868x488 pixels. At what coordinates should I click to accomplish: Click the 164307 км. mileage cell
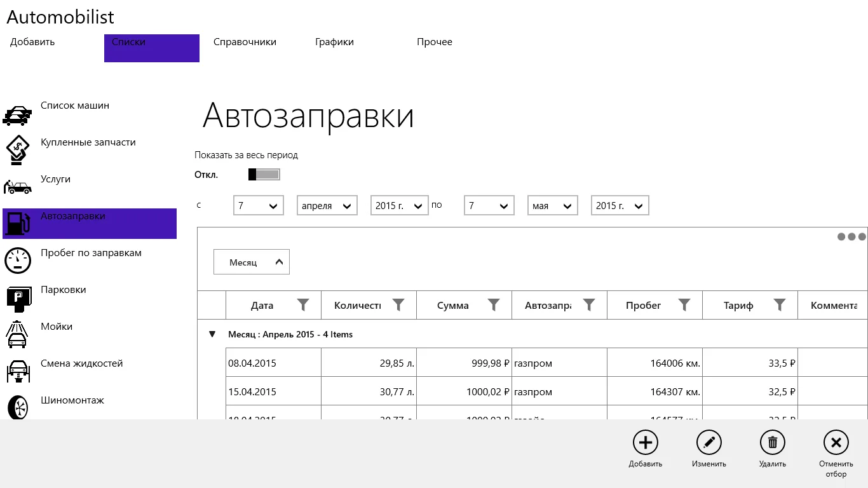[x=655, y=391]
